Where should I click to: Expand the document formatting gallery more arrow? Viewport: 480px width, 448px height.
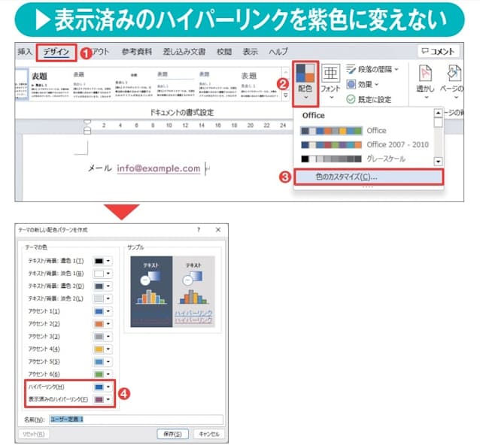(x=285, y=95)
